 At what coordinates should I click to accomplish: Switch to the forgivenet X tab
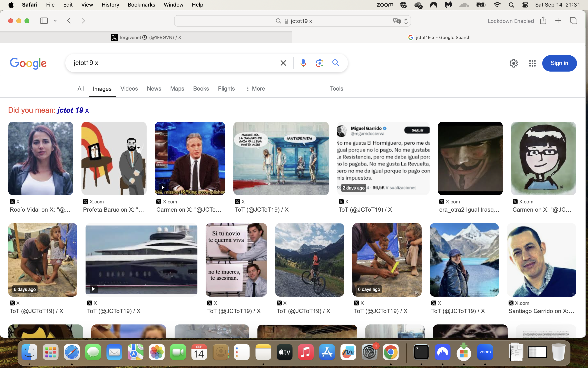pyautogui.click(x=146, y=37)
